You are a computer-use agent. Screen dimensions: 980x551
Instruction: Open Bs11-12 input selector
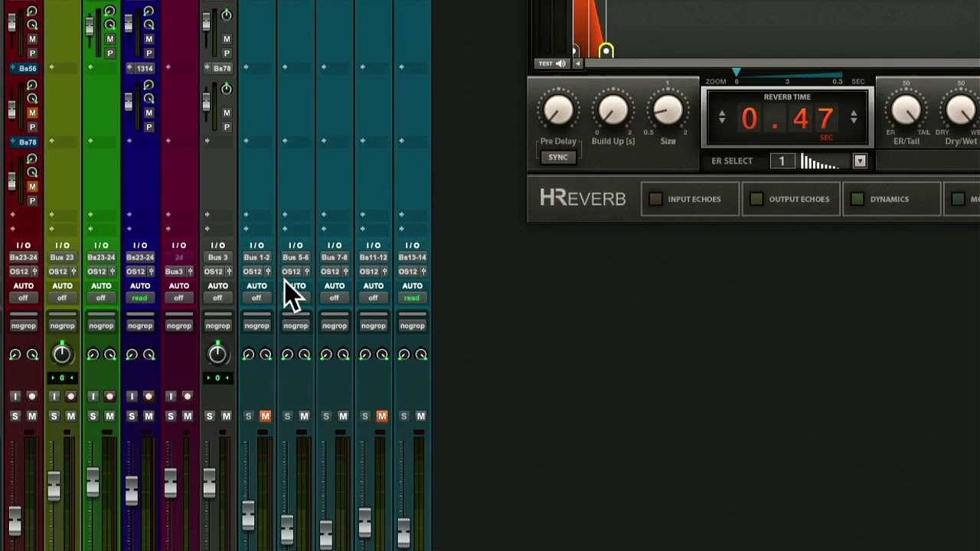pyautogui.click(x=374, y=258)
